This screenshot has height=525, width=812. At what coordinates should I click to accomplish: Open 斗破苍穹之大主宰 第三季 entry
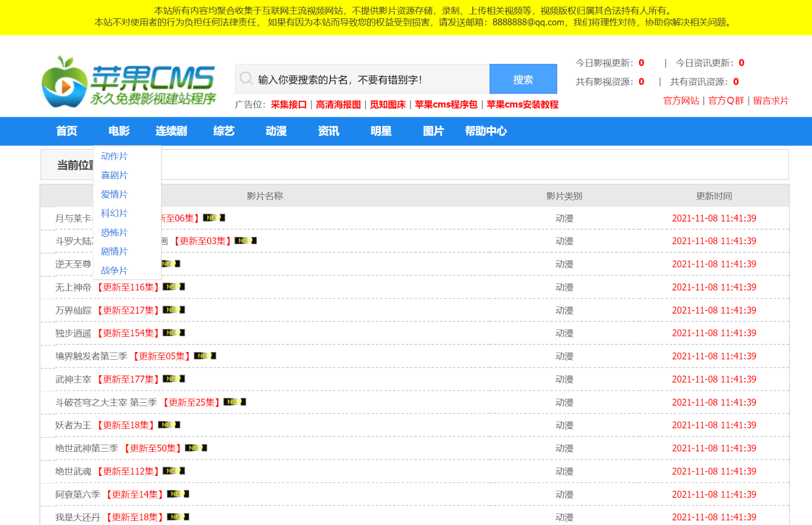106,403
